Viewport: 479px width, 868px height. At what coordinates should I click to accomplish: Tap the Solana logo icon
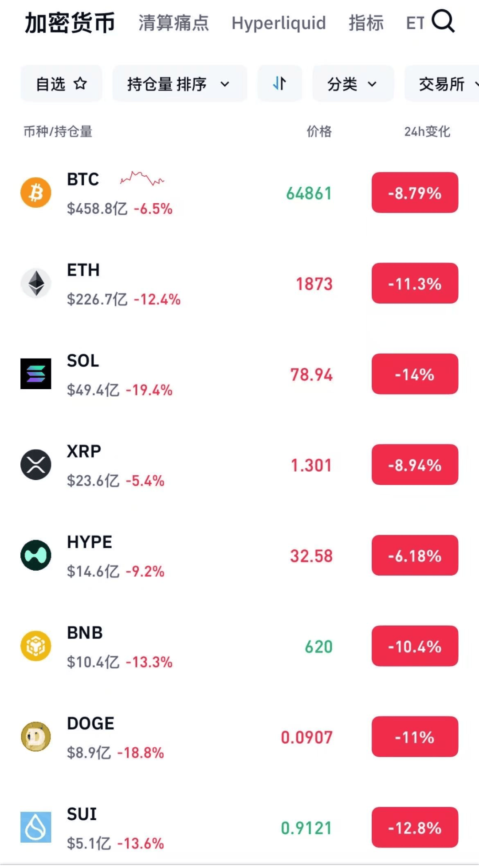(36, 374)
